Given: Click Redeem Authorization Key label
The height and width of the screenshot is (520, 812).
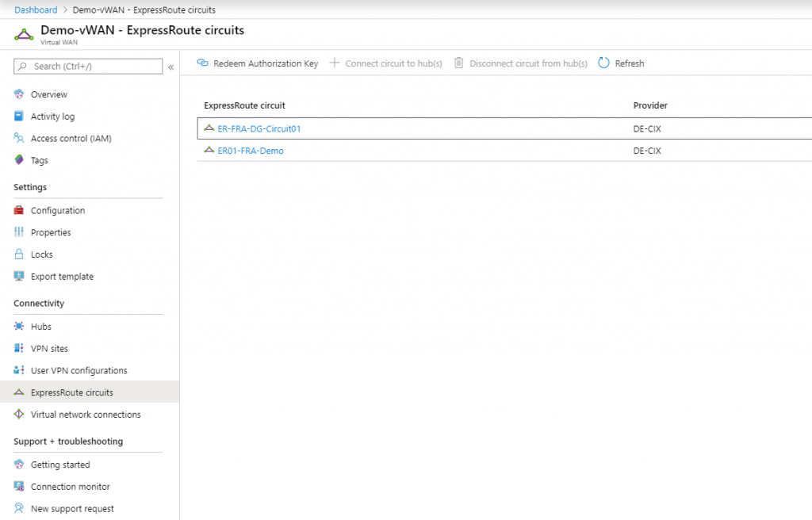Looking at the screenshot, I should (266, 63).
